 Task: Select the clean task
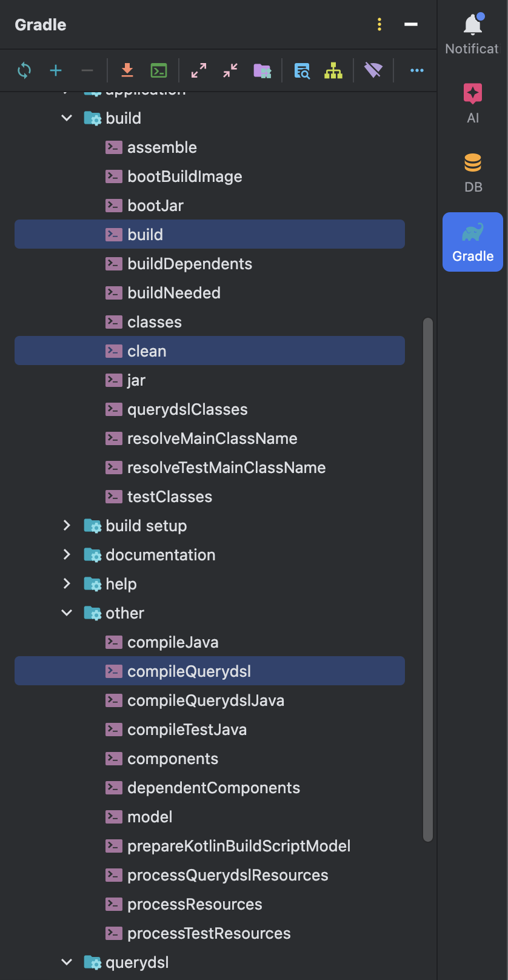(210, 351)
